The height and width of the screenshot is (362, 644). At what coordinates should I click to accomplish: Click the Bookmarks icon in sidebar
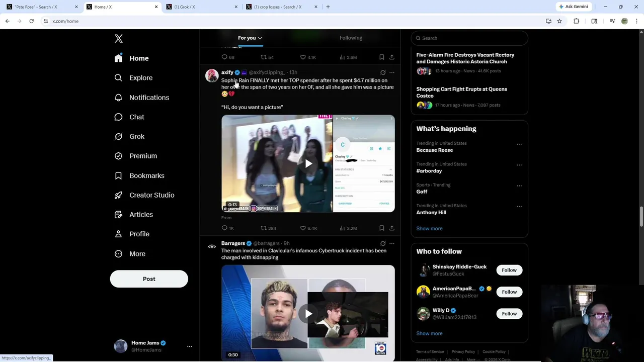pos(118,175)
